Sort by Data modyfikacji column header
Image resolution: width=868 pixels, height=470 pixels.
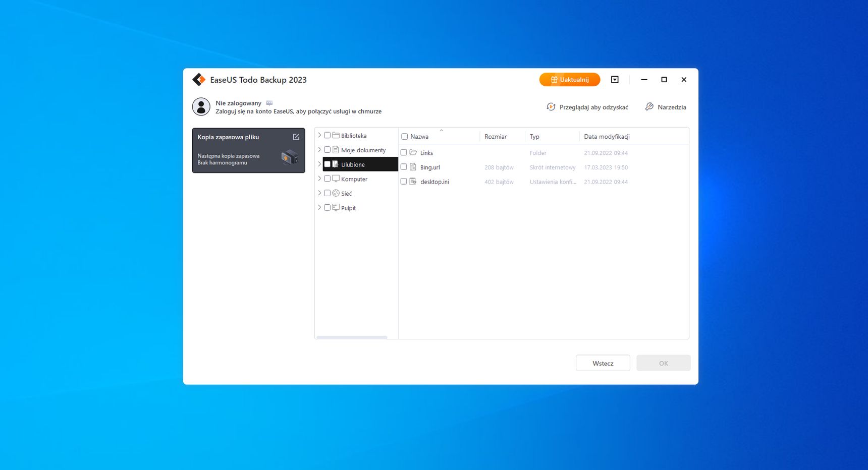click(x=607, y=137)
